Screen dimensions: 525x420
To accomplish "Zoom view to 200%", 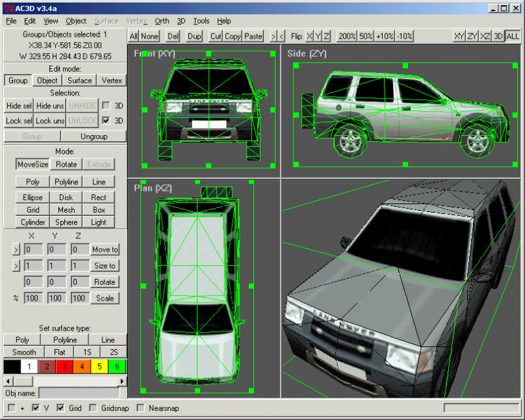I will click(x=347, y=36).
